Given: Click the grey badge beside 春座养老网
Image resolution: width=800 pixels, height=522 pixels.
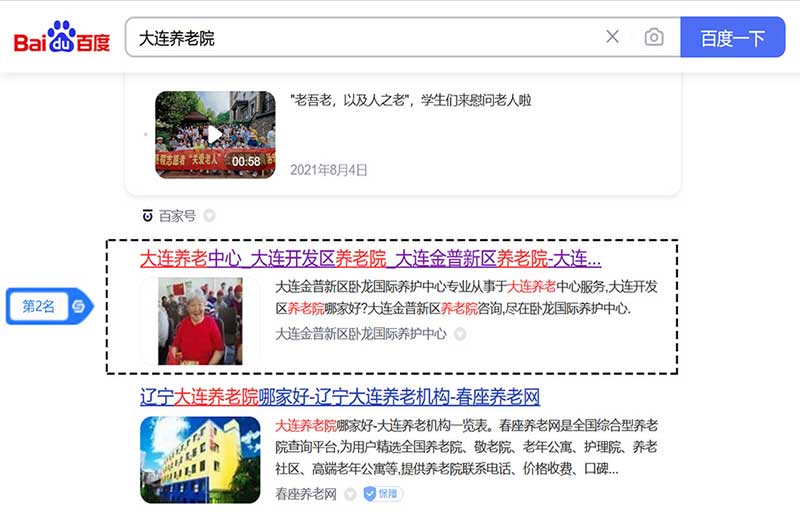Looking at the screenshot, I should (x=350, y=493).
